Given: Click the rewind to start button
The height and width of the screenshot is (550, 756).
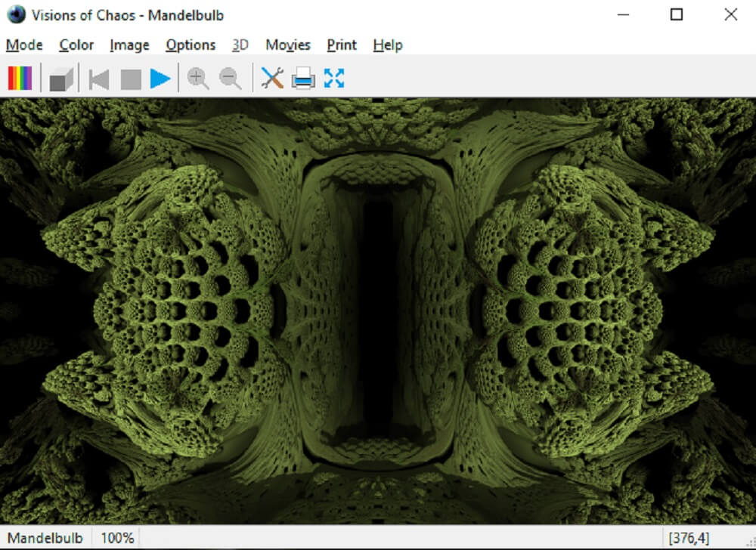Looking at the screenshot, I should (98, 79).
